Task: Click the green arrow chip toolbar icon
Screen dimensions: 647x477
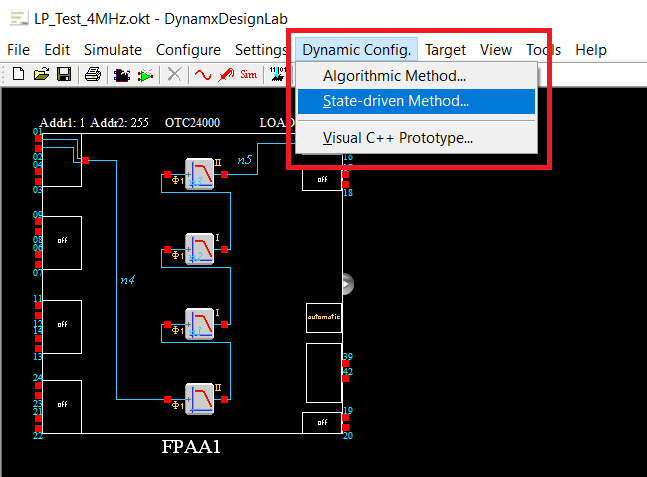Action: pyautogui.click(x=146, y=75)
